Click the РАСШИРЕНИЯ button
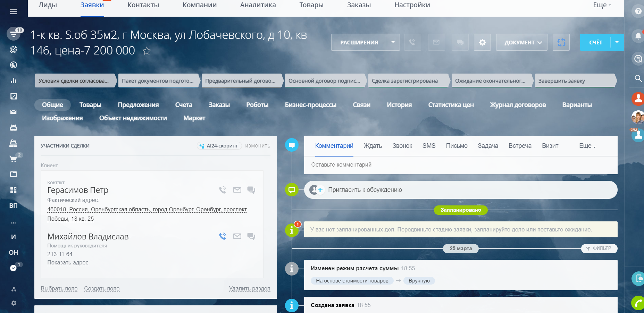Viewport: 644px width, 313px height. click(359, 42)
